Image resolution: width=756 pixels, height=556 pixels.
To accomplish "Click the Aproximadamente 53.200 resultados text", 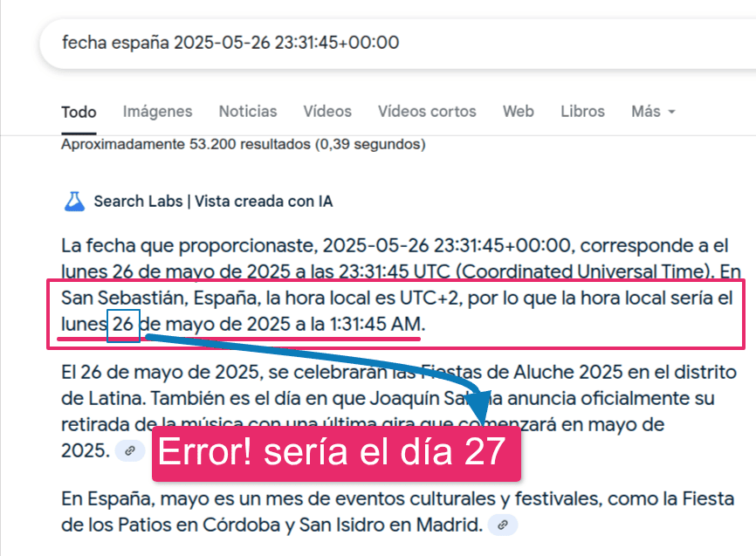I will click(x=244, y=144).
